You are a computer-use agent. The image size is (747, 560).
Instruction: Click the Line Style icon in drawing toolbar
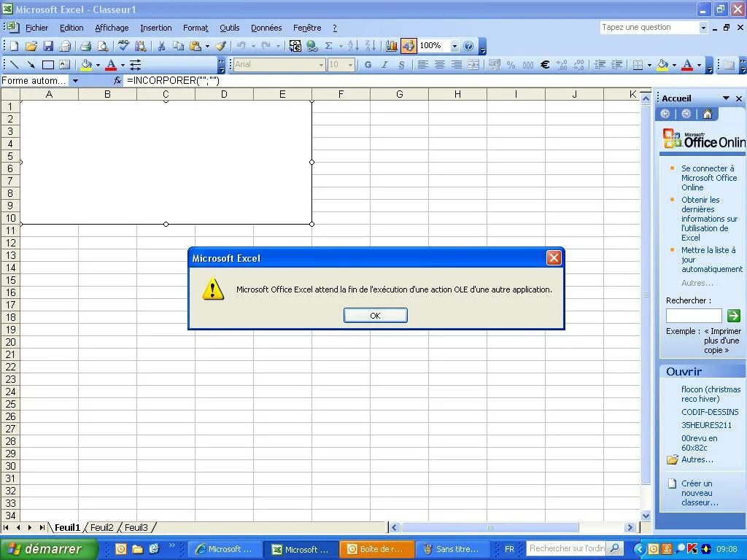click(135, 64)
